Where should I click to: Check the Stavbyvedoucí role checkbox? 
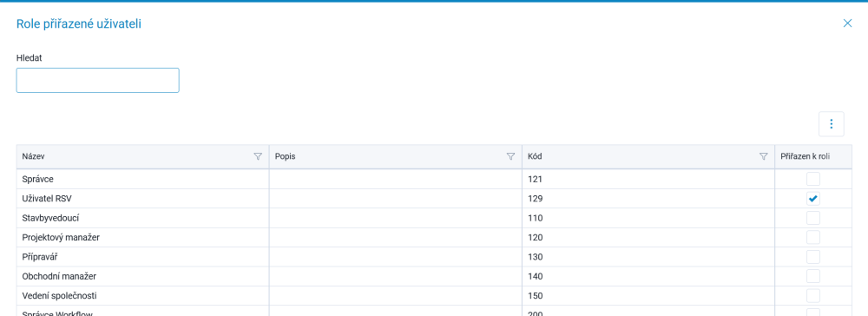[x=812, y=218]
